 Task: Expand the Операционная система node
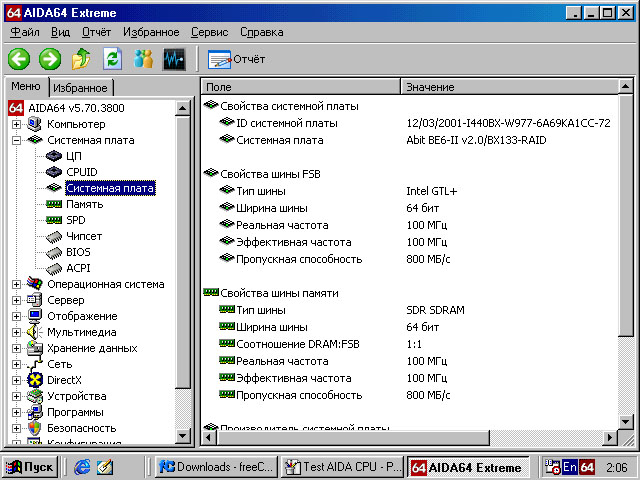click(16, 284)
